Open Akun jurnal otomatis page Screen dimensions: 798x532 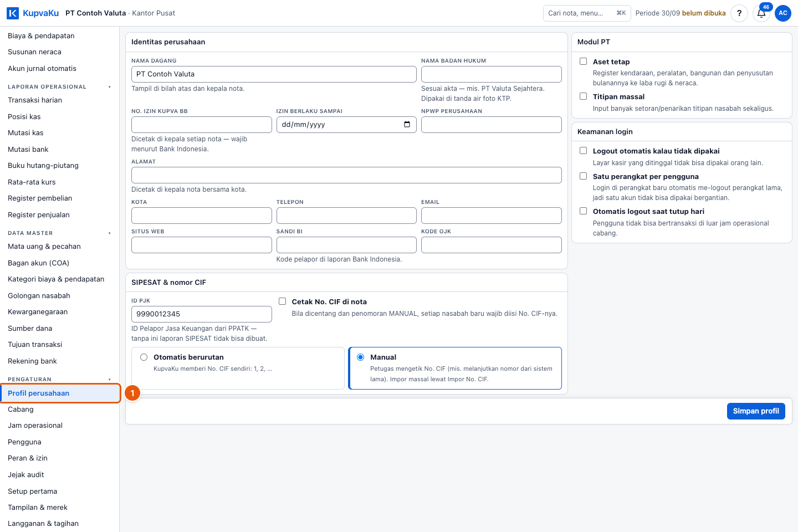pos(59,69)
